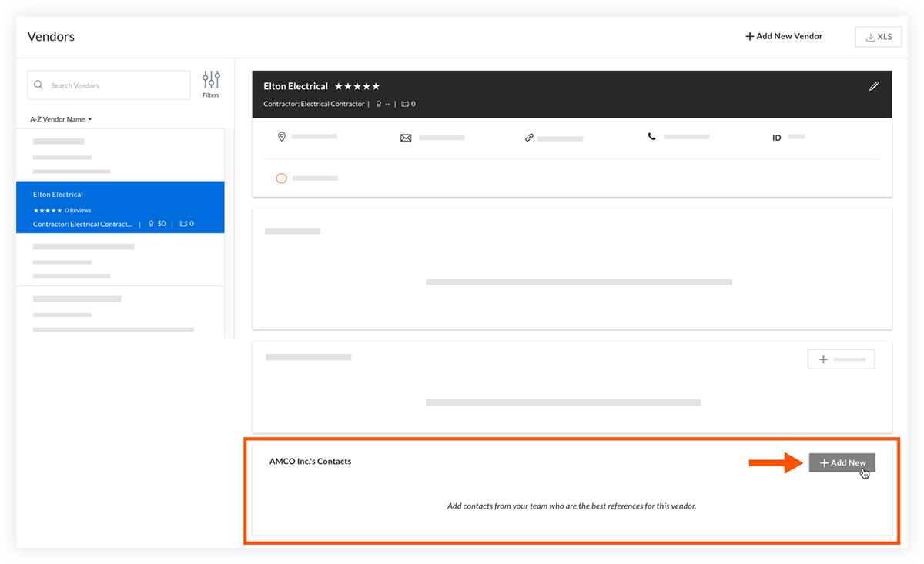This screenshot has height=564, width=924.
Task: Select the edit pencil on Elton Electrical header
Action: (x=874, y=86)
